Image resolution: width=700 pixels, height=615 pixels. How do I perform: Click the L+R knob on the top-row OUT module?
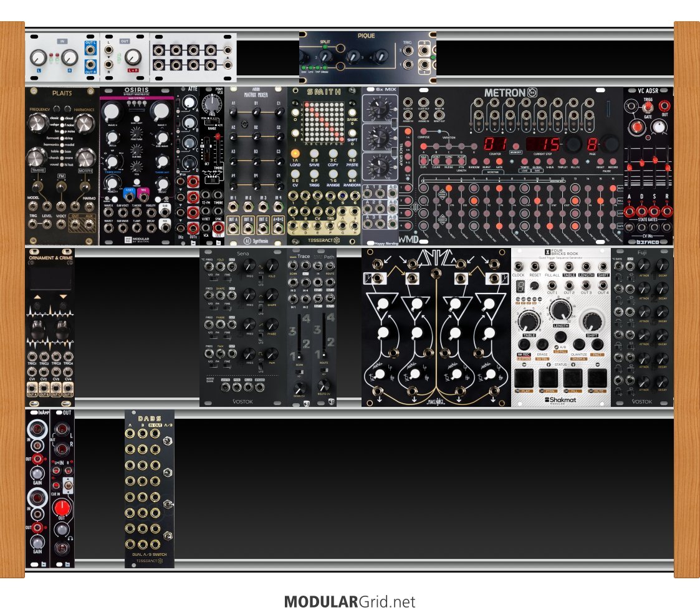pos(133,57)
